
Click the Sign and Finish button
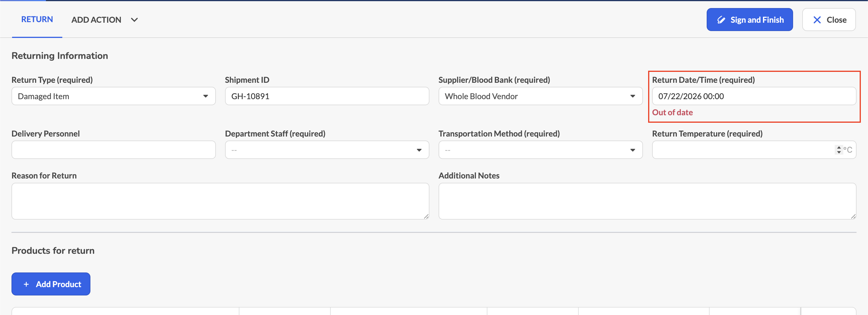coord(749,20)
